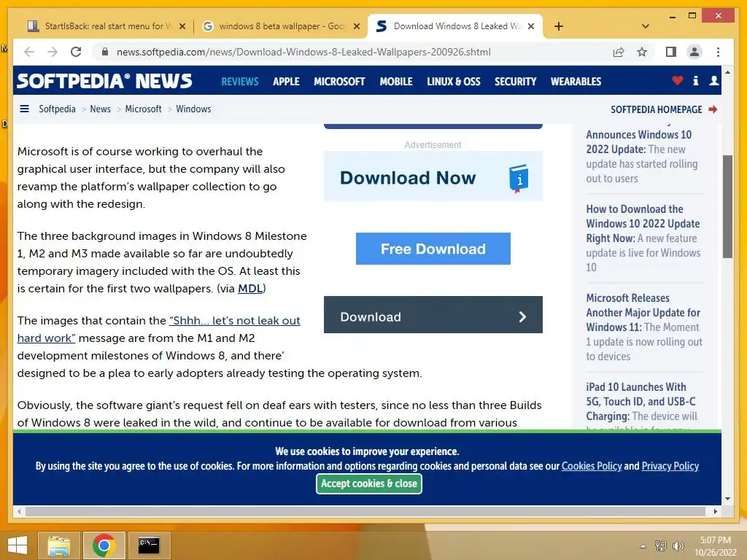
Task: Click the red arrow beside Softpedia Homepage
Action: tap(713, 109)
